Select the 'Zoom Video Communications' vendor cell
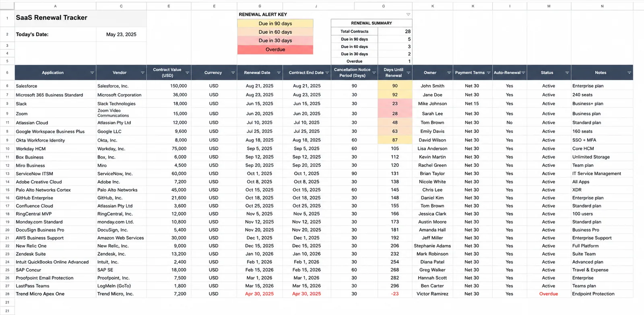This screenshot has width=644, height=315. click(x=121, y=113)
